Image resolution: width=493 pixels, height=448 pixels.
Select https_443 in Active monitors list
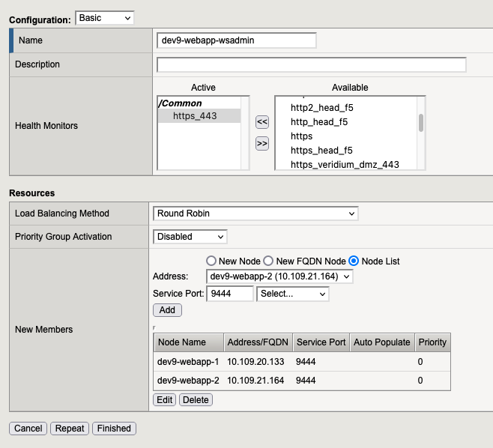194,116
